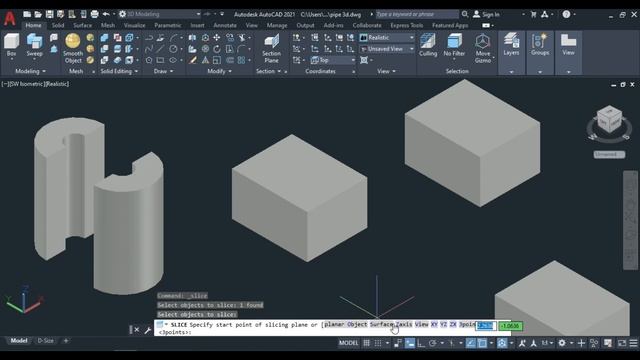Switch to the Insert ribbon tab

click(197, 25)
